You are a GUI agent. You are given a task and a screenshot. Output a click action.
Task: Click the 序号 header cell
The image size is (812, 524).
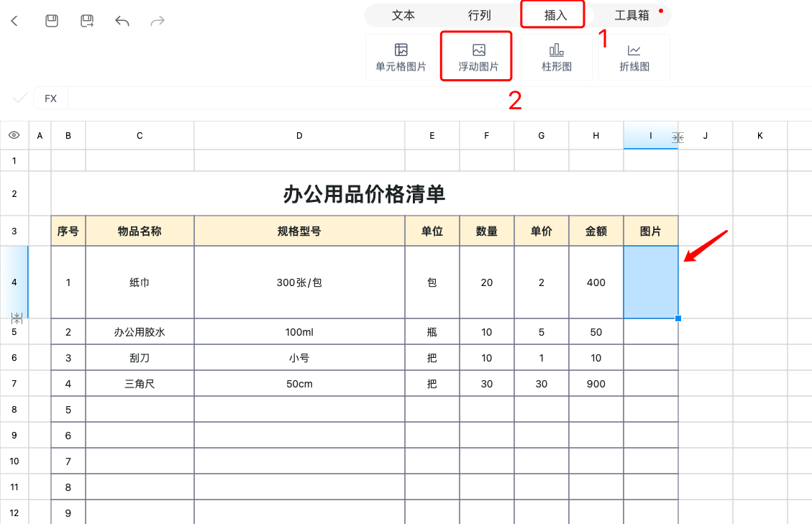tap(68, 231)
